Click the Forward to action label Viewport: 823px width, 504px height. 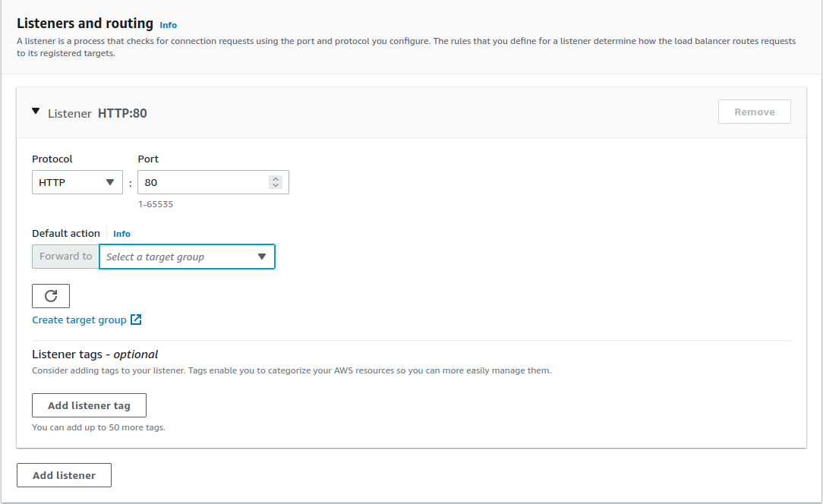(x=65, y=257)
